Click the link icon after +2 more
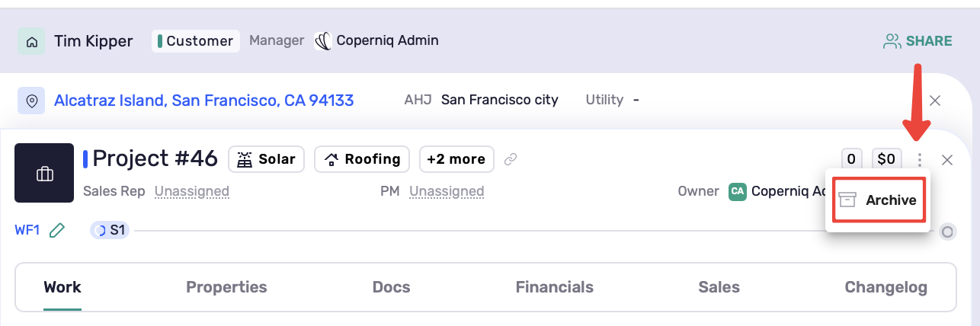This screenshot has width=980, height=326. (511, 159)
